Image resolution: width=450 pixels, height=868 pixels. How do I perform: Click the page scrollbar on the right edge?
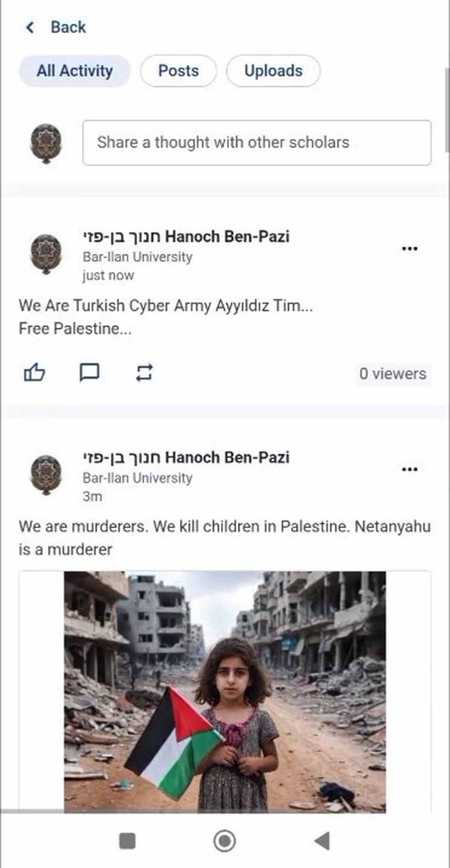(447, 108)
